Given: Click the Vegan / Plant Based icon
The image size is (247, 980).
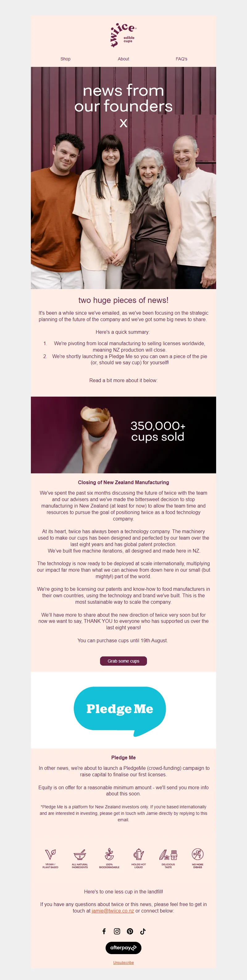Looking at the screenshot, I should click(x=50, y=857).
